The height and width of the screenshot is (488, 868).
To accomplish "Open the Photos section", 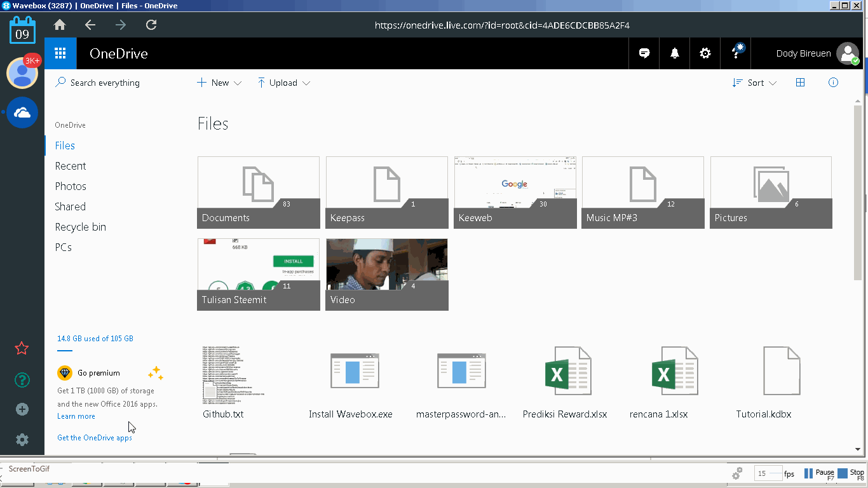I will (x=71, y=186).
